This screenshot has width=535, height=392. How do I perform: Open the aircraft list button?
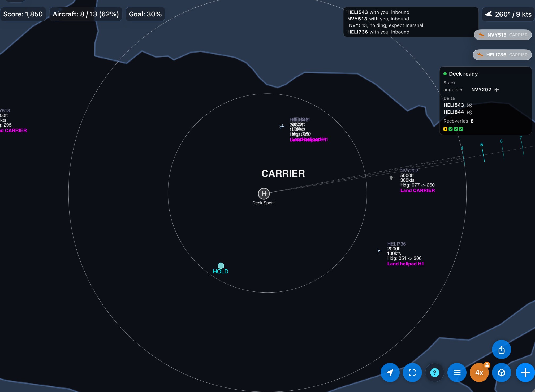coord(457,373)
